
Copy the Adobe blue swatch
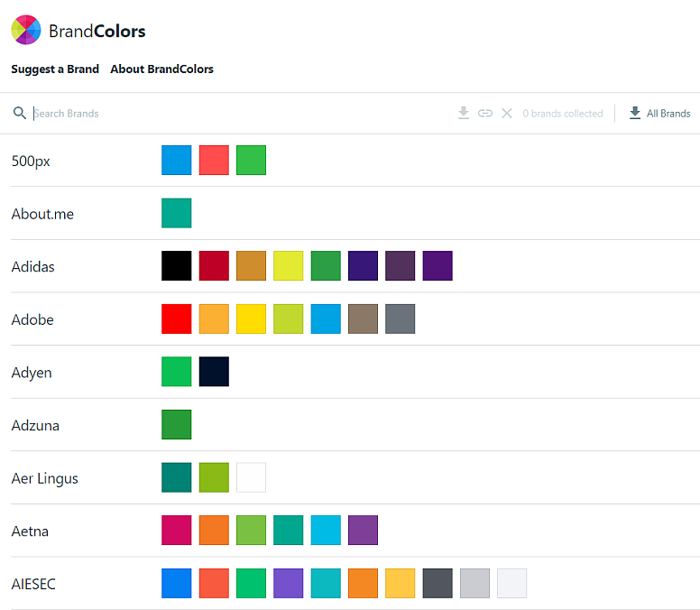326,319
